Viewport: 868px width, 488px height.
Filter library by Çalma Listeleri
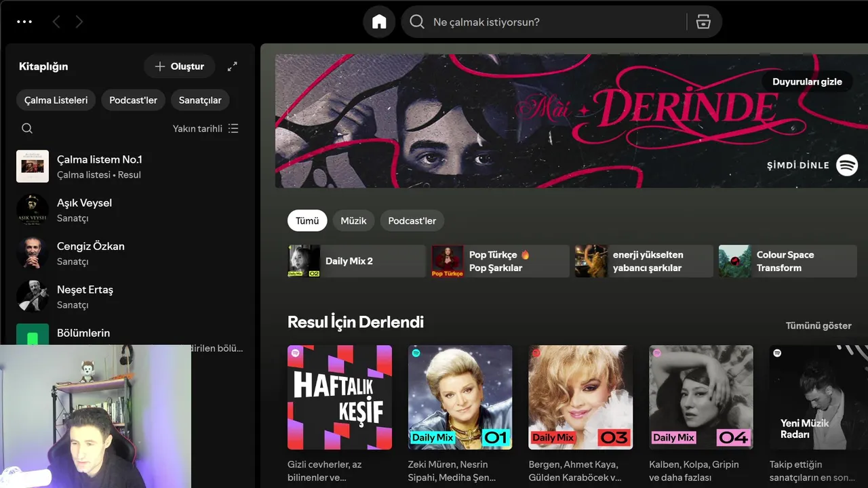(x=56, y=100)
